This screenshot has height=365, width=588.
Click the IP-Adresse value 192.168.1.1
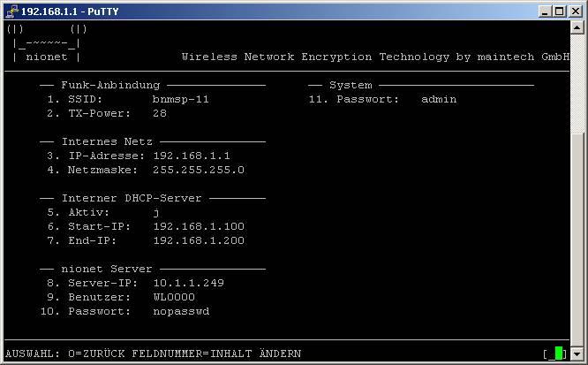(x=192, y=156)
